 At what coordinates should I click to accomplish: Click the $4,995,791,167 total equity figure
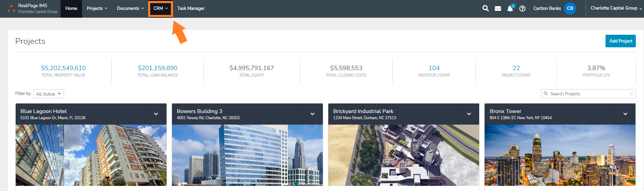coord(252,68)
